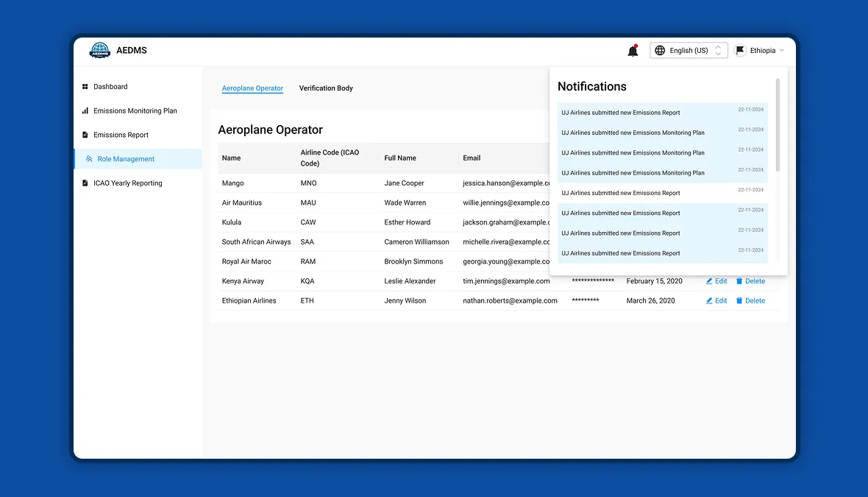Open the first Emissions Monitoring Plan notification
The height and width of the screenshot is (497, 868).
click(x=663, y=133)
